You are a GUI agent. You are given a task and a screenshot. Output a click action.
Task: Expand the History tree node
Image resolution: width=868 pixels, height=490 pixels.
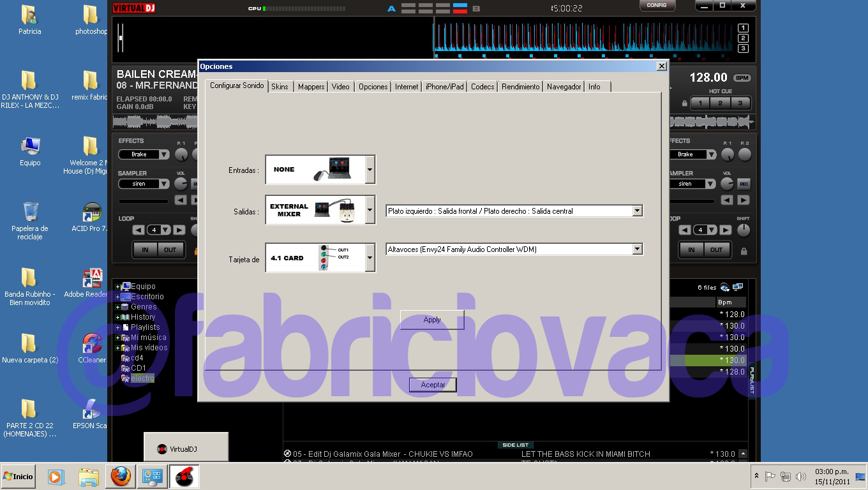pos(117,318)
